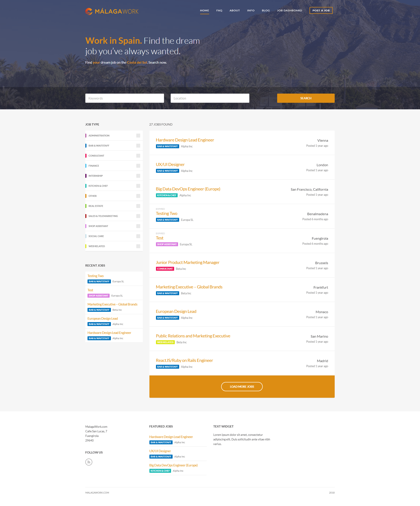The height and width of the screenshot is (506, 420).
Task: Toggle the Social Care checkbox
Action: pyautogui.click(x=138, y=236)
